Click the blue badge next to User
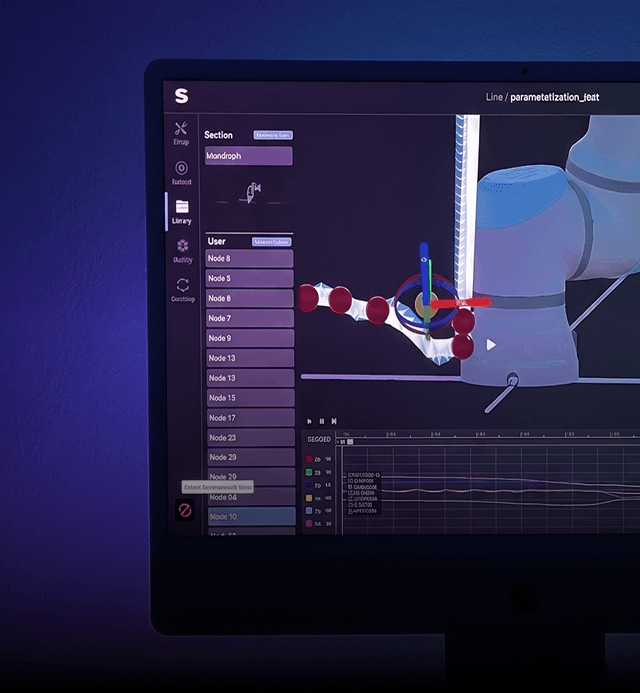 click(x=271, y=242)
